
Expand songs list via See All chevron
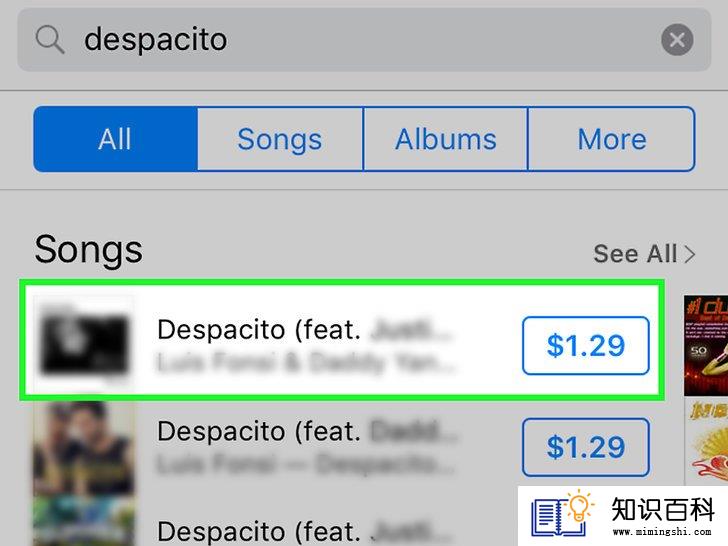point(690,254)
